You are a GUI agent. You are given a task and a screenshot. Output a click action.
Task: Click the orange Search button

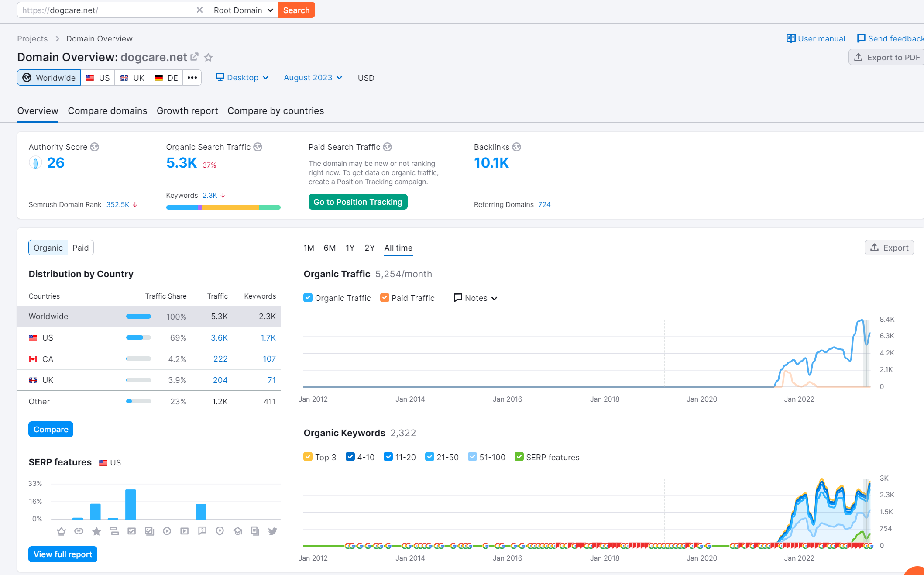(296, 10)
